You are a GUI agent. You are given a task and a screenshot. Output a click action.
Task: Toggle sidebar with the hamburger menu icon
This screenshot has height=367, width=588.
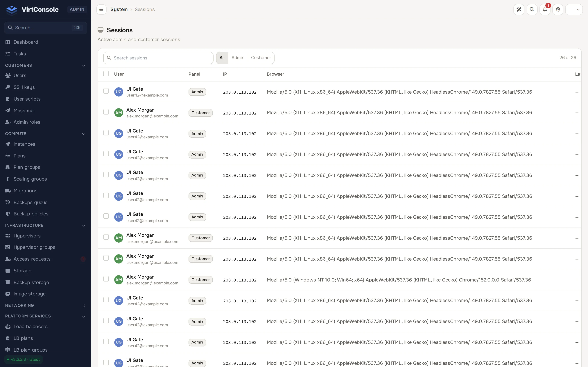coord(101,10)
